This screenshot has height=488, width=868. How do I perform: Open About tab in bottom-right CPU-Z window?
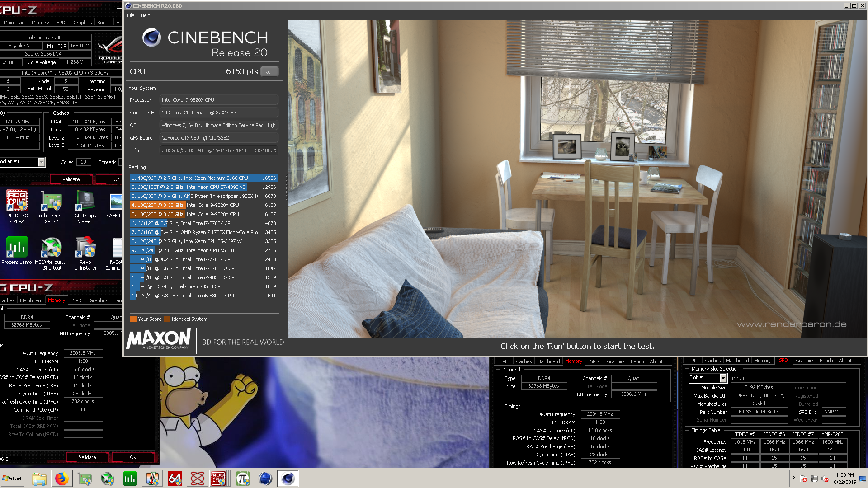tap(845, 361)
